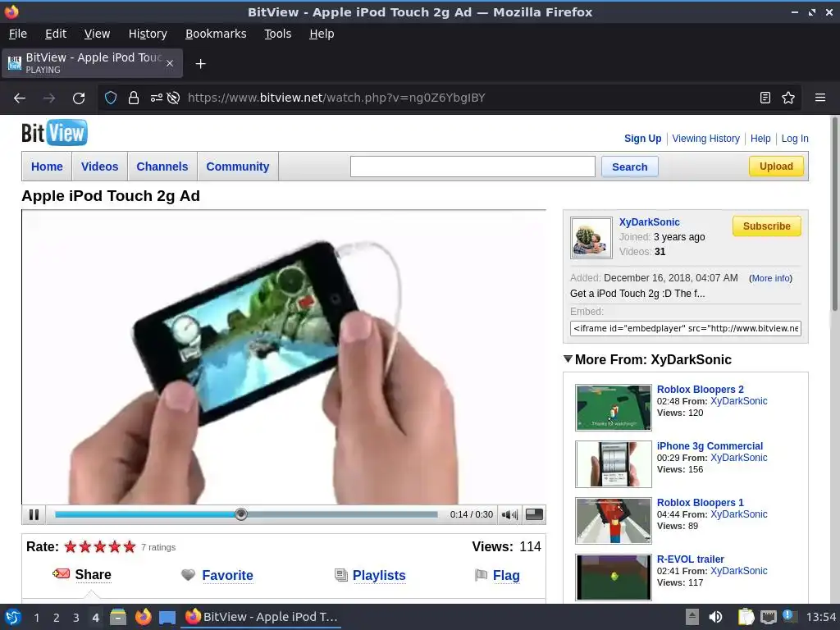Open the Firefox hamburger menu
840x630 pixels.
pyautogui.click(x=819, y=98)
